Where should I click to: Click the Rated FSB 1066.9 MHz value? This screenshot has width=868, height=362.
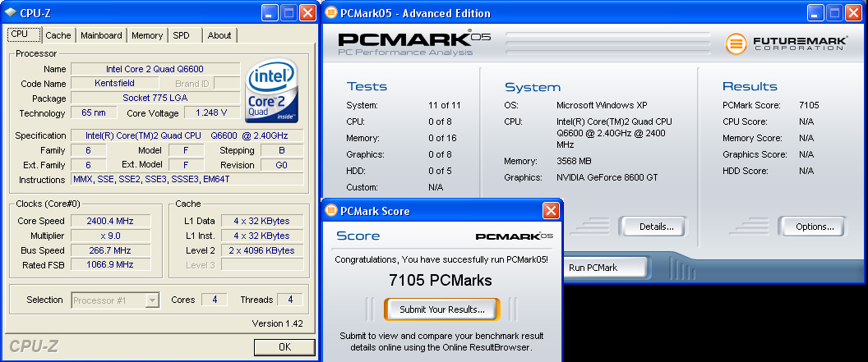110,265
